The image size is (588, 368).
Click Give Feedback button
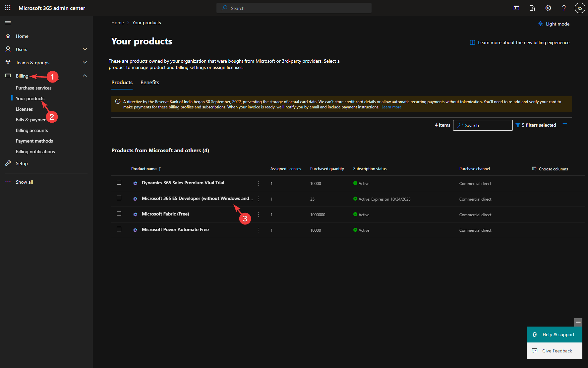point(555,351)
